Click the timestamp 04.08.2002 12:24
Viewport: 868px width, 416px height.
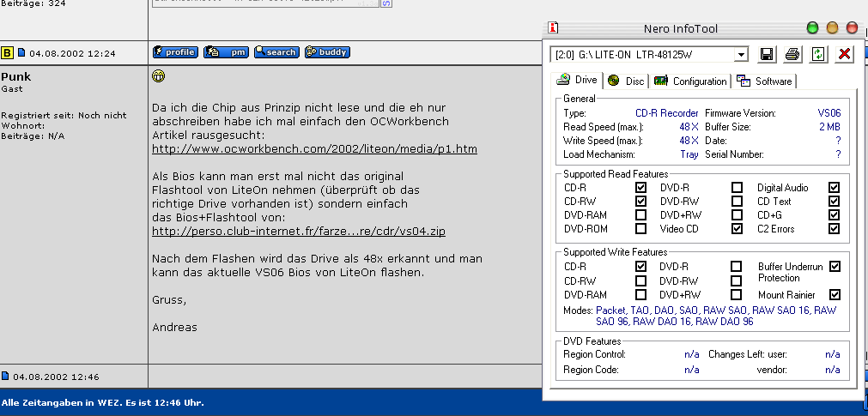point(72,54)
